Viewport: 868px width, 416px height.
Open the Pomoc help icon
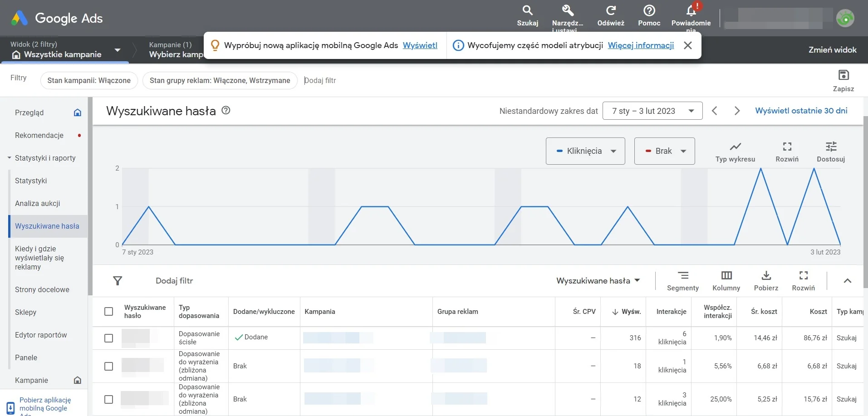point(649,11)
